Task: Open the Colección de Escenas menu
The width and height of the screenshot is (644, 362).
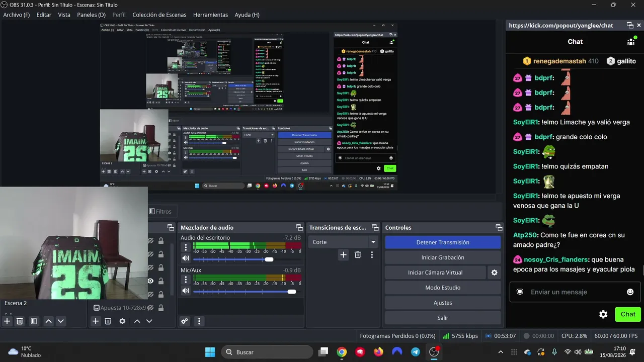Action: (159, 15)
